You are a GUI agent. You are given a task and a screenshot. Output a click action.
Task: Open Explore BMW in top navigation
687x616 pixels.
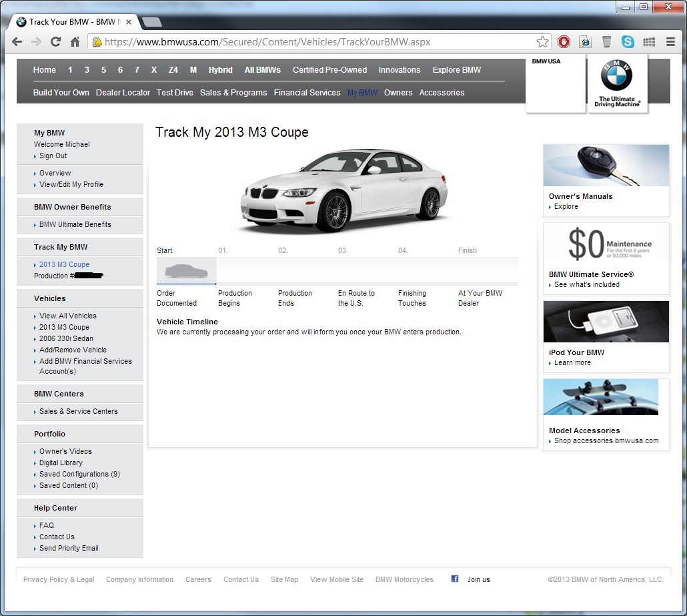pyautogui.click(x=456, y=69)
